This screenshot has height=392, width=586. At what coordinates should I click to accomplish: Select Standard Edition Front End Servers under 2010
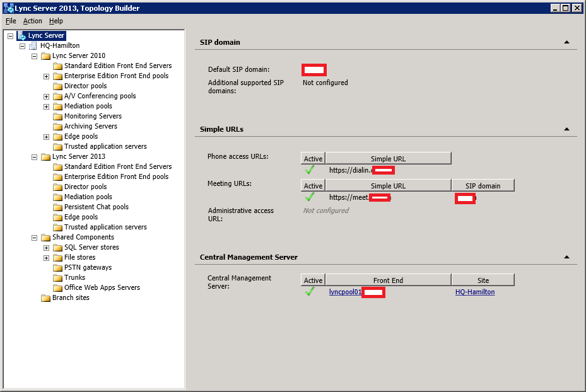coord(118,66)
